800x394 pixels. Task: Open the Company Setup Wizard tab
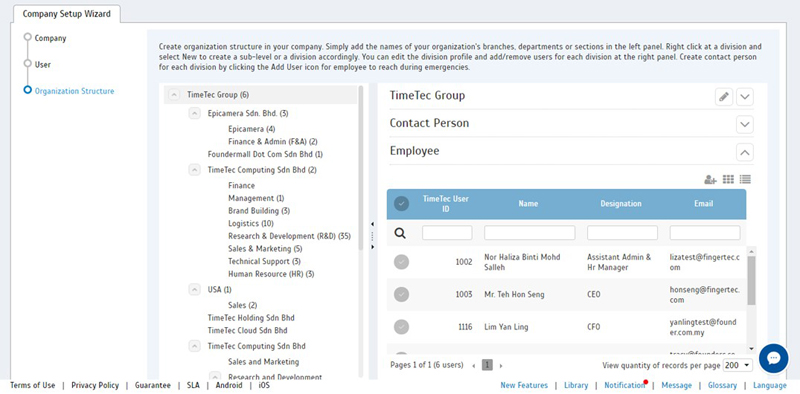click(x=66, y=14)
